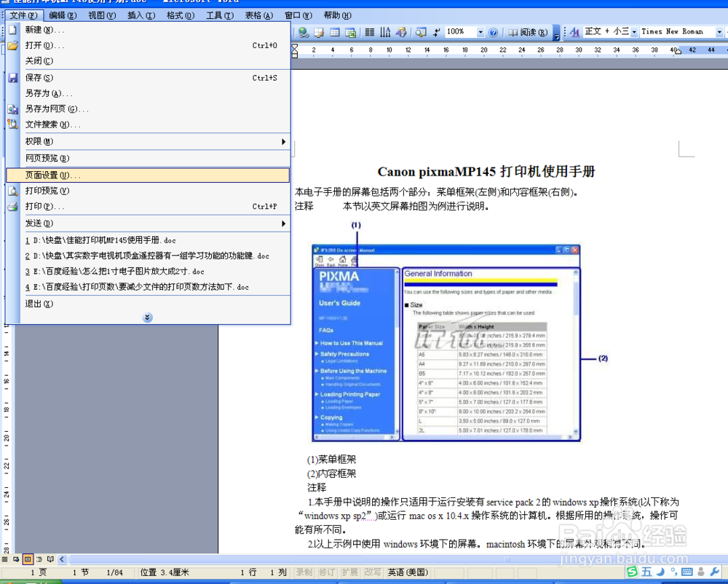Open the 工具 (Tools) menu
The image size is (728, 584).
coord(220,16)
